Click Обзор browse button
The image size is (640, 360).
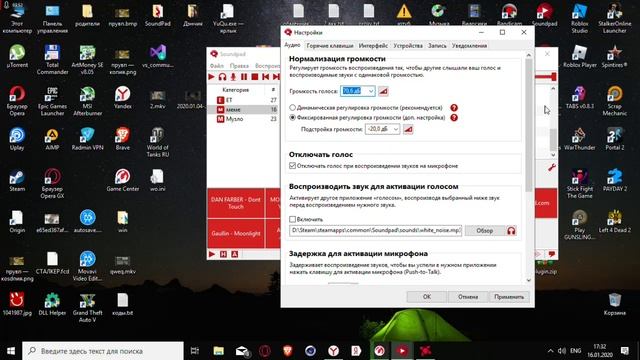click(x=484, y=231)
